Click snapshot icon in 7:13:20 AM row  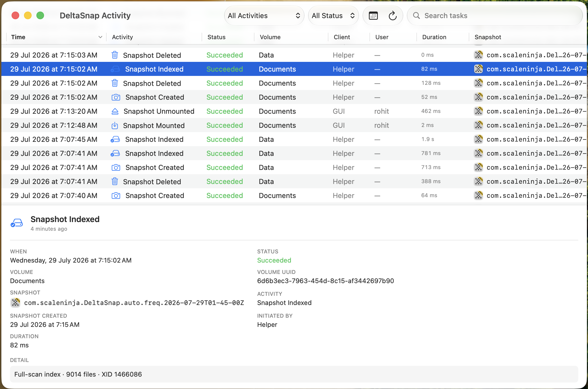pyautogui.click(x=478, y=111)
